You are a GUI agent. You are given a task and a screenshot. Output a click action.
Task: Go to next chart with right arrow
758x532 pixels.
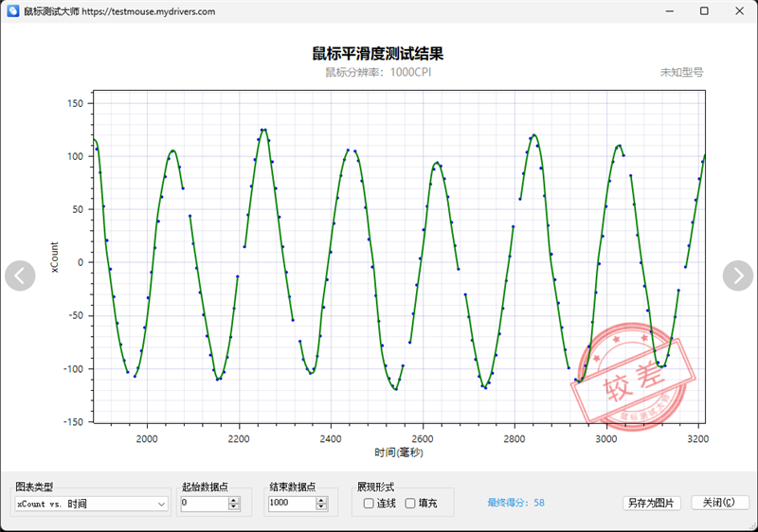pyautogui.click(x=738, y=275)
